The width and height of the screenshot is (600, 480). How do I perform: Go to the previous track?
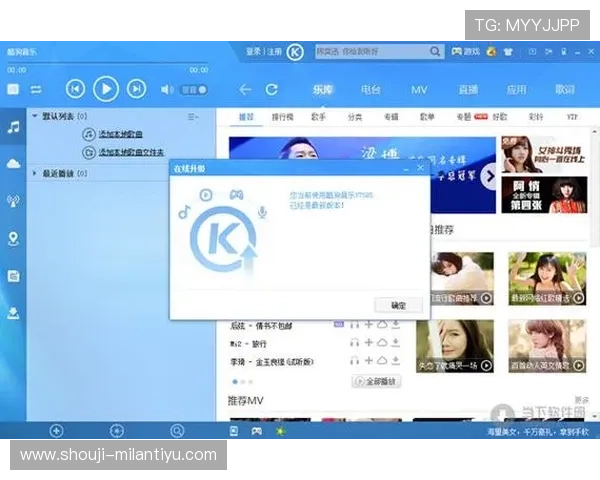[74, 89]
